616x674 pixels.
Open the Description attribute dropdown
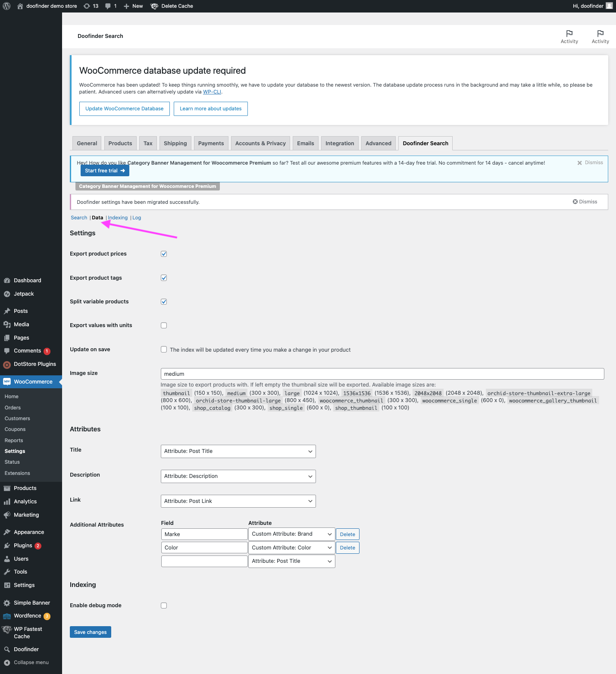tap(238, 476)
